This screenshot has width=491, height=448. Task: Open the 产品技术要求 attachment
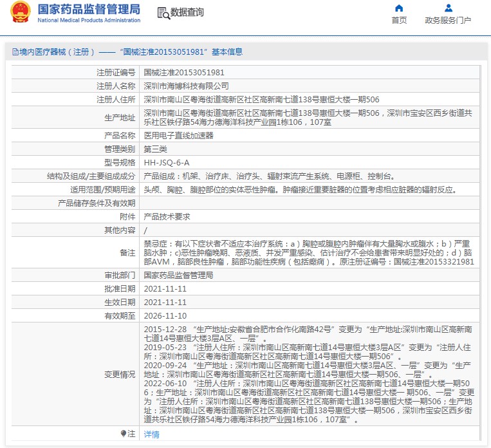[x=167, y=217]
